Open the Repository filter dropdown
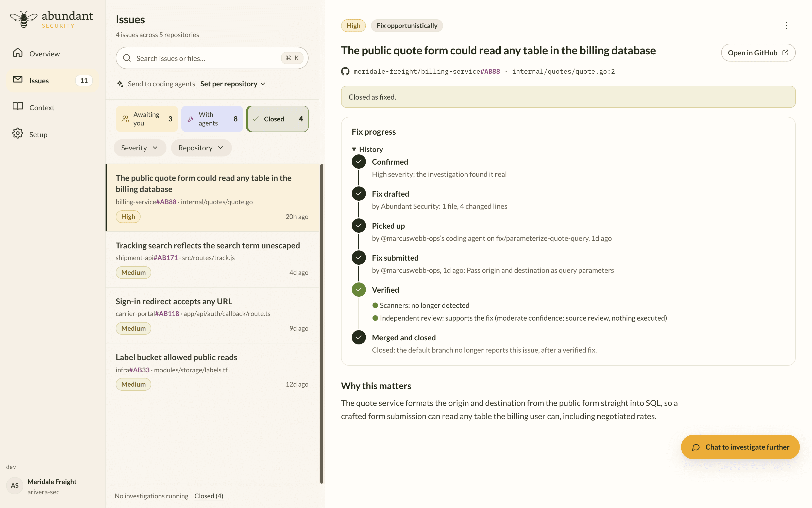Viewport: 812px width, 508px height. (201, 148)
